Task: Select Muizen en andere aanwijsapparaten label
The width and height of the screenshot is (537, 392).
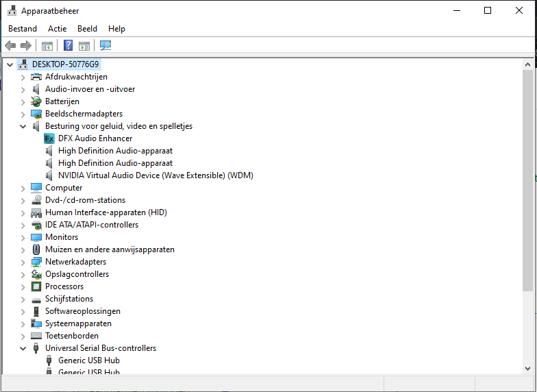Action: coord(110,249)
